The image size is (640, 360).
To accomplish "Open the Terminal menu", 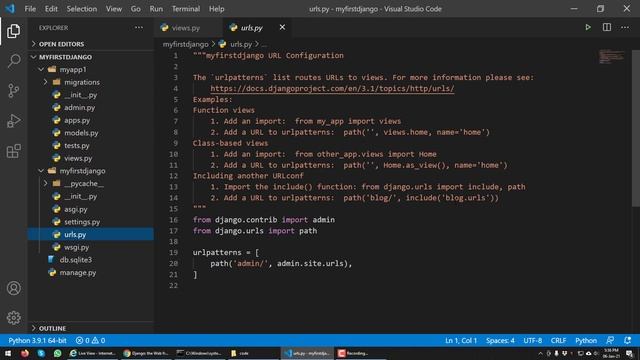I will (x=186, y=9).
